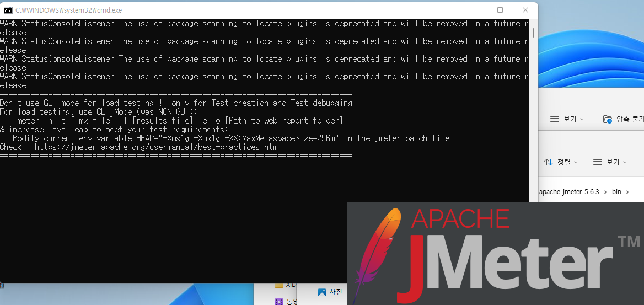Expand the chevron after the bin breadcrumb
This screenshot has height=305, width=644.
click(x=627, y=192)
